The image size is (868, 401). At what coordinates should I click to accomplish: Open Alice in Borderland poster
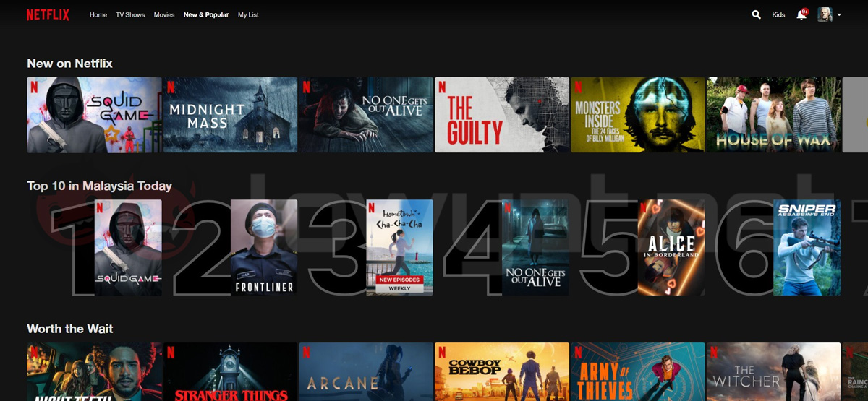671,247
